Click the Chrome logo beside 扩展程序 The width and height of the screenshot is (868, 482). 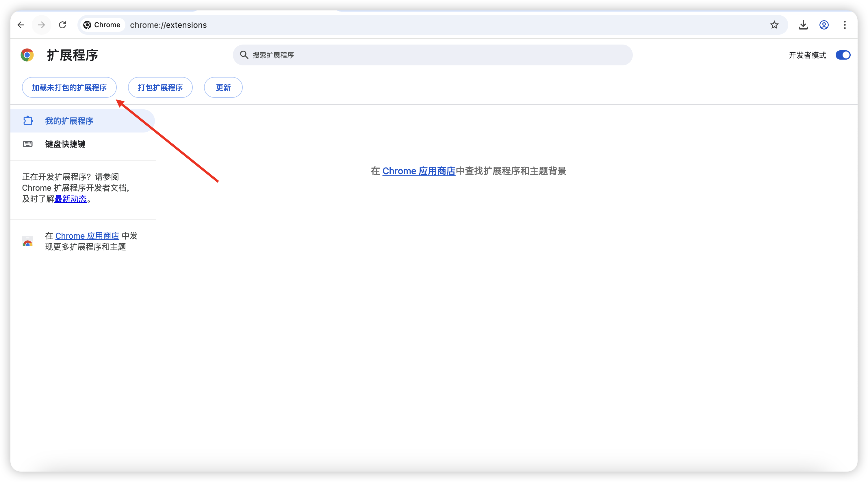[27, 55]
